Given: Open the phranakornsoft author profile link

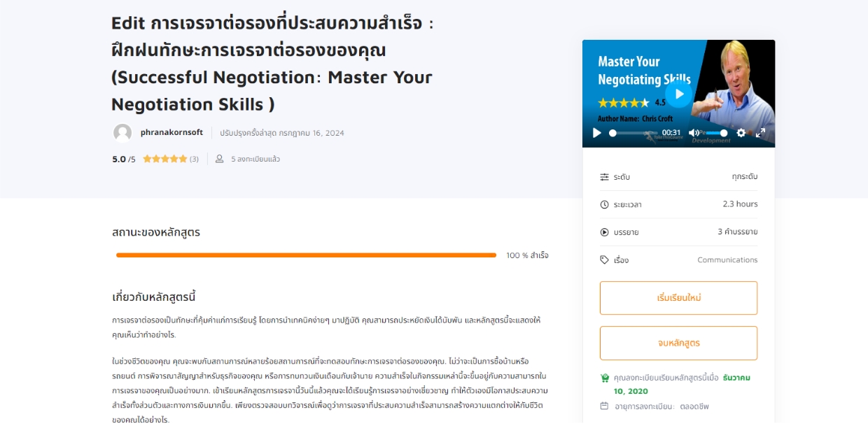Looking at the screenshot, I should [171, 132].
